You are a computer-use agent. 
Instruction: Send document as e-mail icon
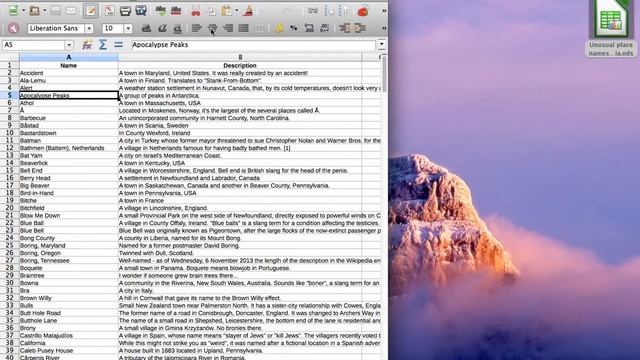pyautogui.click(x=71, y=11)
